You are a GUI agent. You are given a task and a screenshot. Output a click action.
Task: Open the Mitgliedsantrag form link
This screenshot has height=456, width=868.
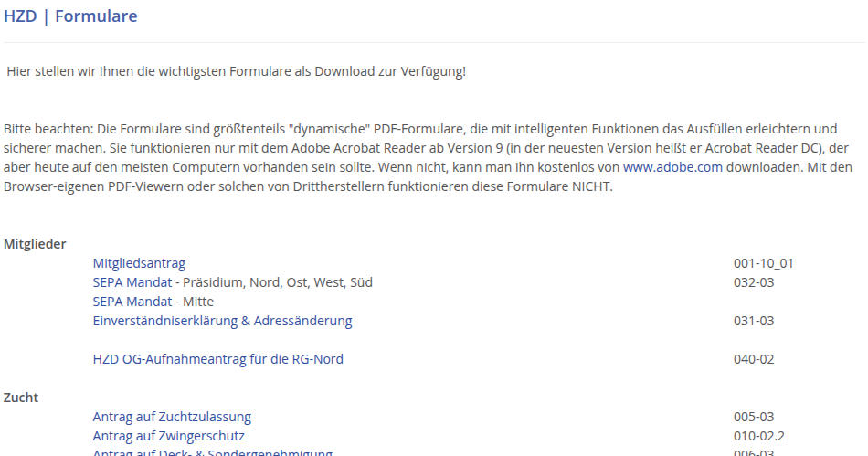(x=139, y=263)
